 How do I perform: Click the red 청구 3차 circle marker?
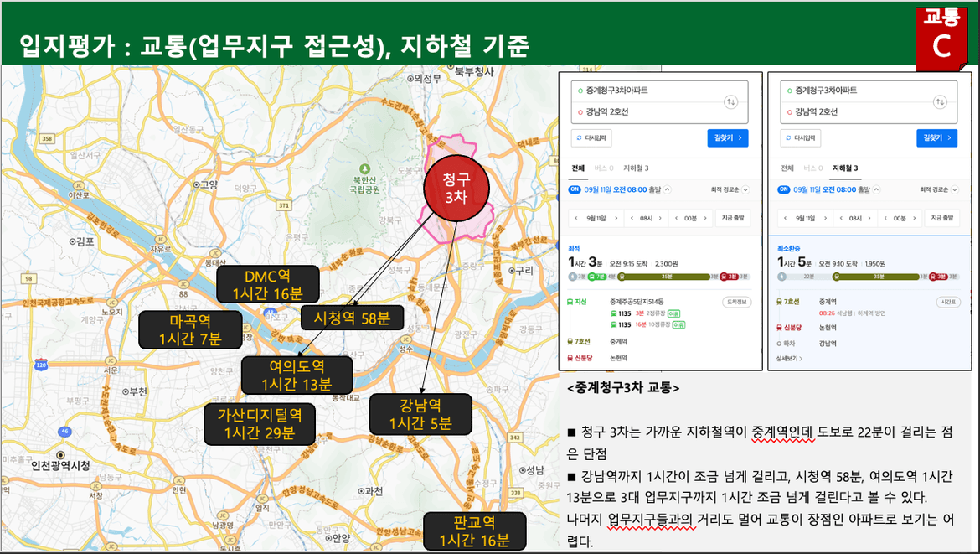point(456,189)
